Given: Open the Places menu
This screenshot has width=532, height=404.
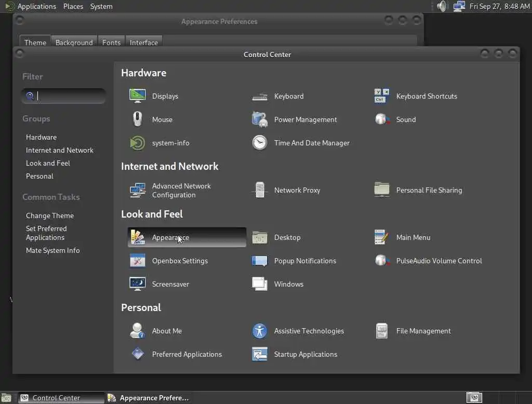Looking at the screenshot, I should click(73, 6).
